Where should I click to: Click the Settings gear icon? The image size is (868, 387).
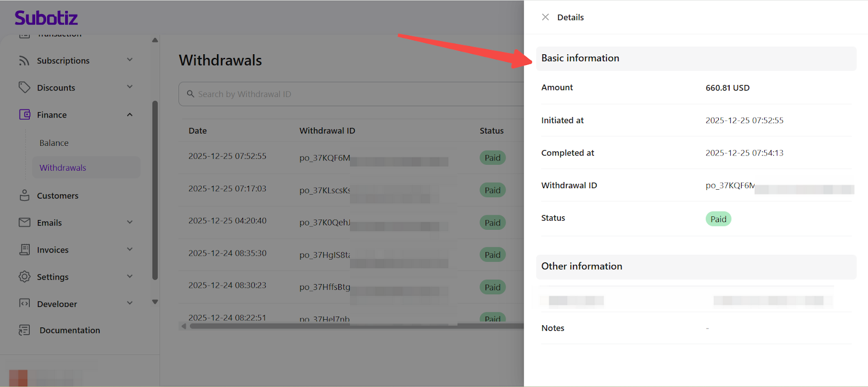coord(24,276)
